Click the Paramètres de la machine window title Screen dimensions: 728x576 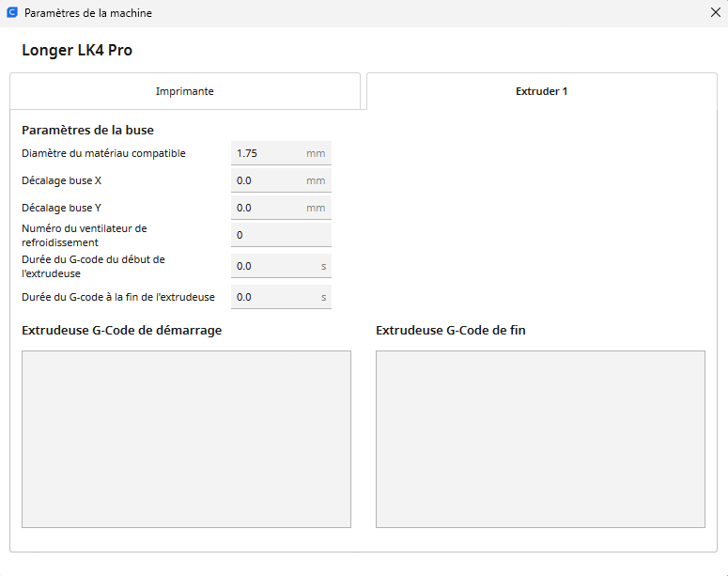click(88, 13)
